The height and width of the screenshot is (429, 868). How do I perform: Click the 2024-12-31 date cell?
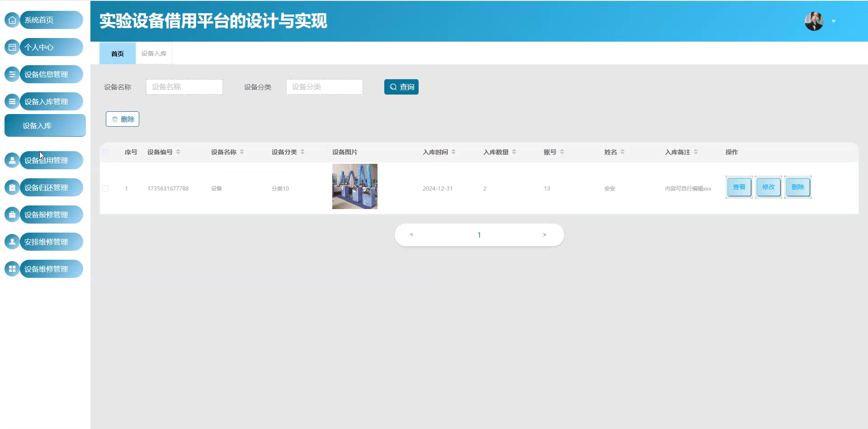tap(438, 188)
